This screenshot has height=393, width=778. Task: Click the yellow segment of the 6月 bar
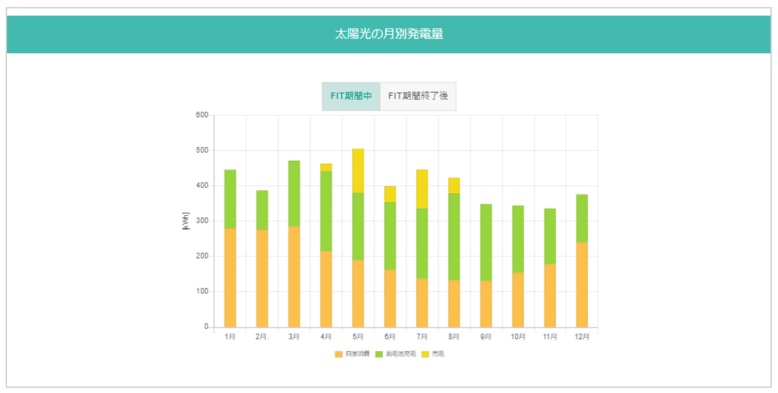pos(390,194)
